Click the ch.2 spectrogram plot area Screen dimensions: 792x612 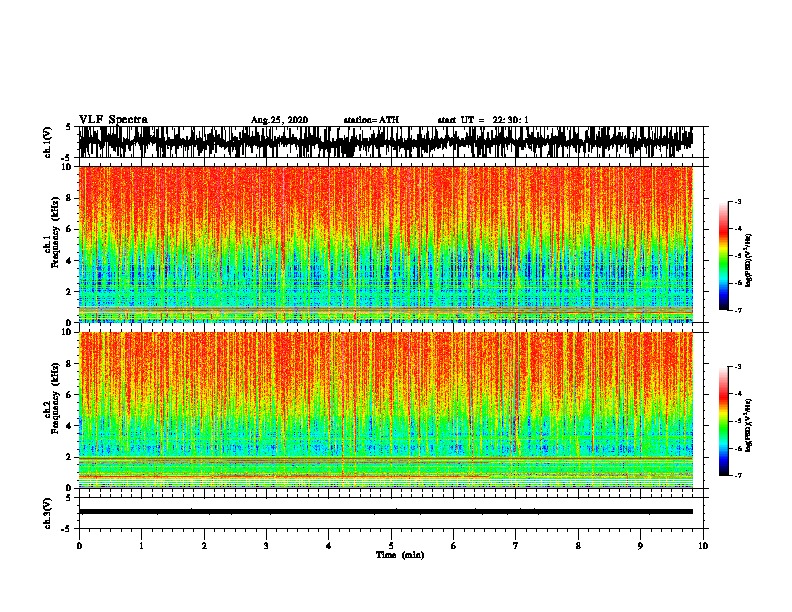click(386, 410)
